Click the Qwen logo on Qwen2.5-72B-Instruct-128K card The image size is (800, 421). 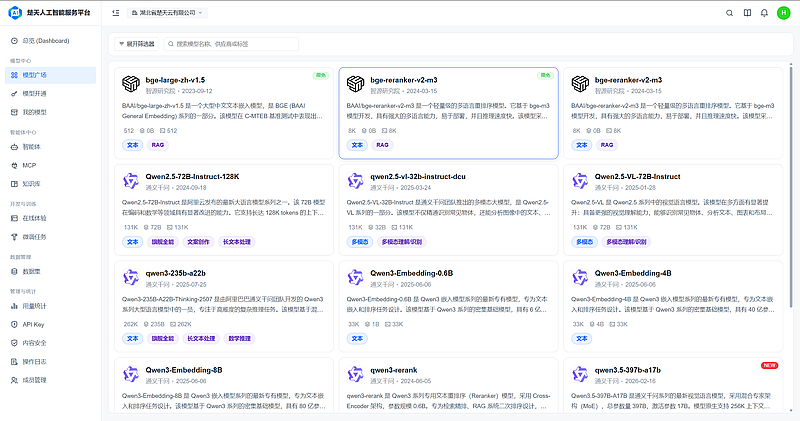pos(131,181)
